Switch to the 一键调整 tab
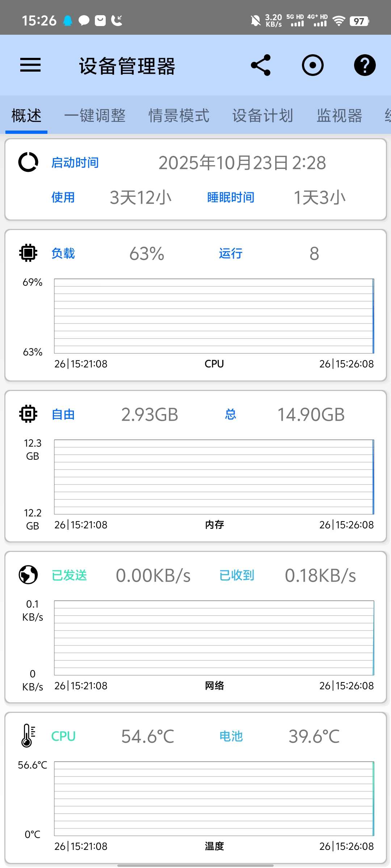Screen dimensions: 391x868 [x=95, y=116]
